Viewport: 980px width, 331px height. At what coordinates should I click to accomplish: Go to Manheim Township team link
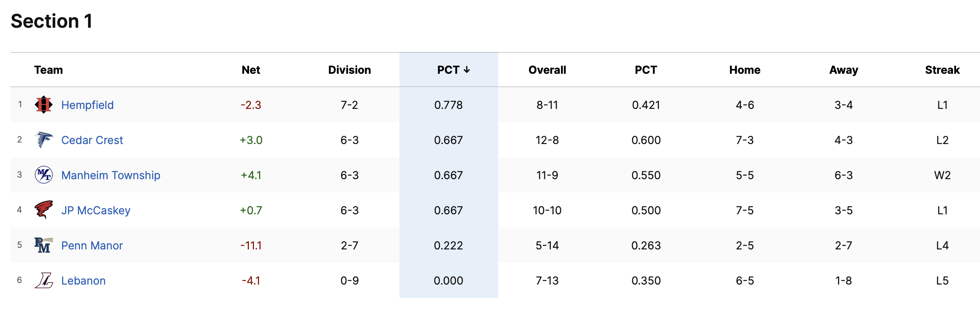111,175
